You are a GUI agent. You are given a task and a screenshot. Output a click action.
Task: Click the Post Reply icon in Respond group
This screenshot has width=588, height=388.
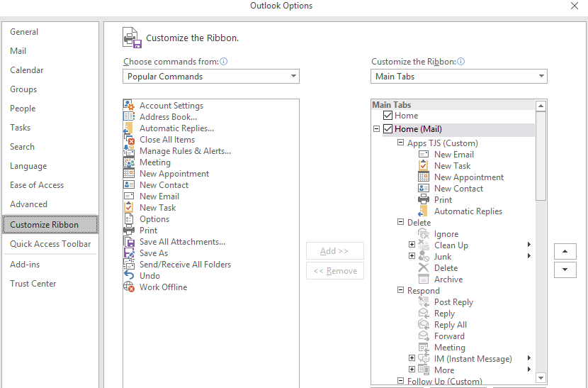(424, 302)
